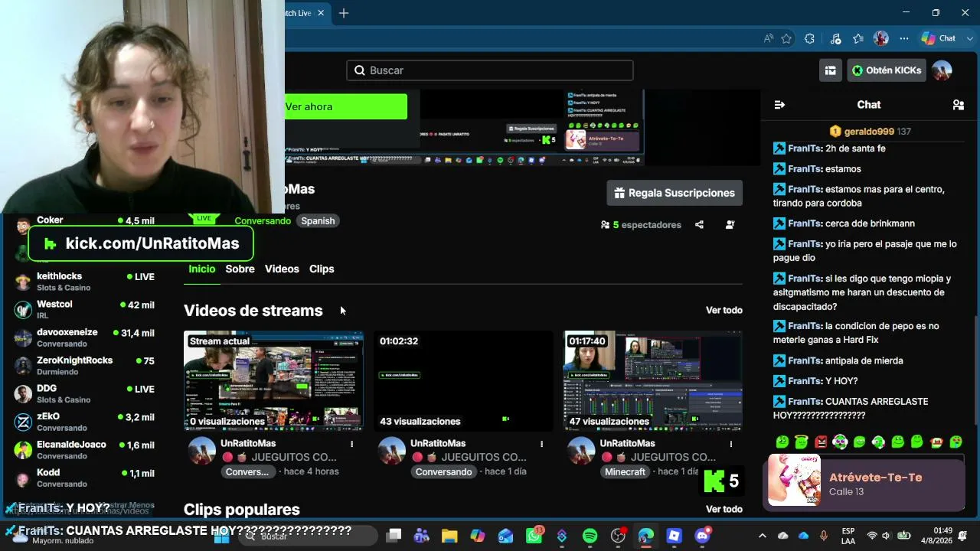Image resolution: width=980 pixels, height=551 pixels.
Task: Switch to the Clips tab
Action: click(x=322, y=269)
